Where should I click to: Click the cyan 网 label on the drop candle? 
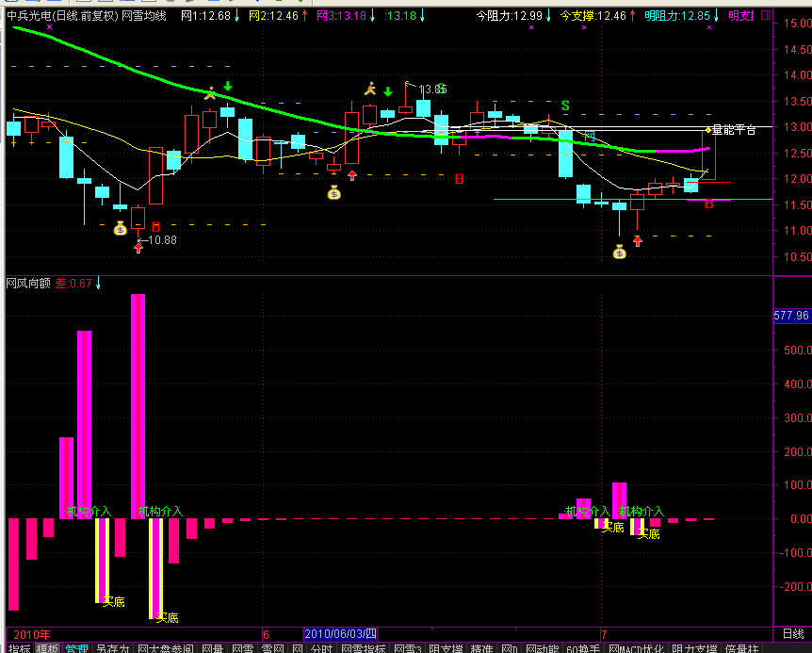590,137
